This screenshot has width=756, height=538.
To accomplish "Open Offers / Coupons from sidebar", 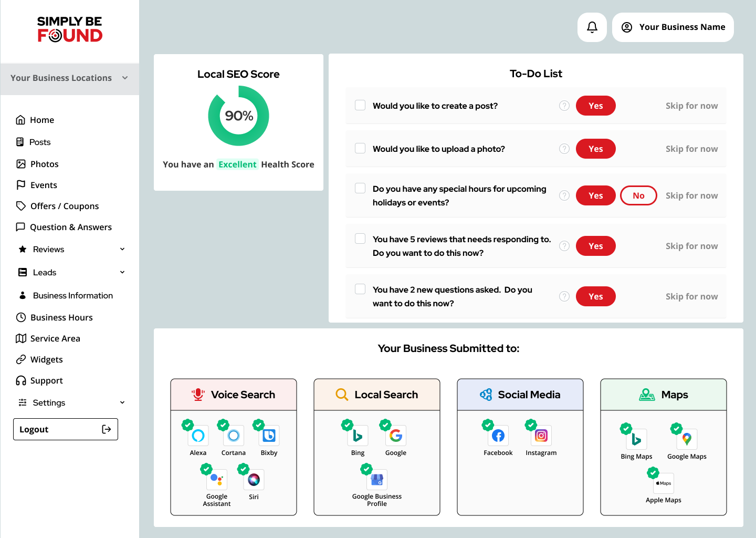I will click(x=65, y=206).
